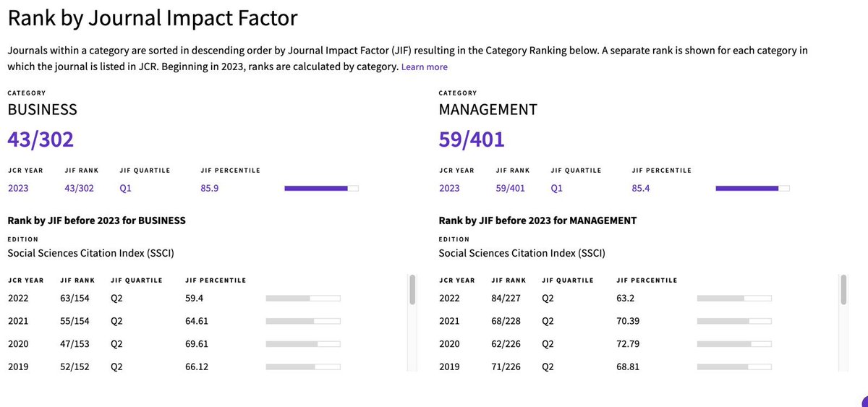Click the Q1 quartile value under BUSINESS
The width and height of the screenshot is (868, 407).
point(127,189)
